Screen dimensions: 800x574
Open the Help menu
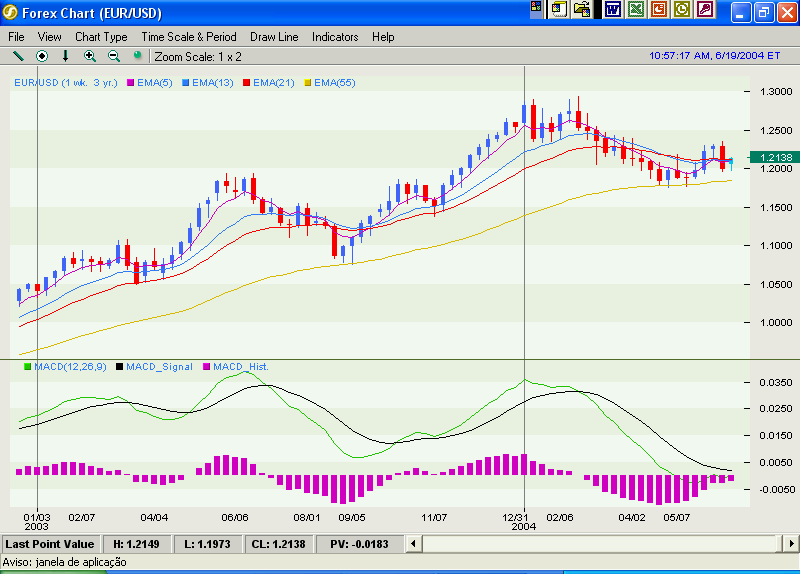(x=383, y=37)
